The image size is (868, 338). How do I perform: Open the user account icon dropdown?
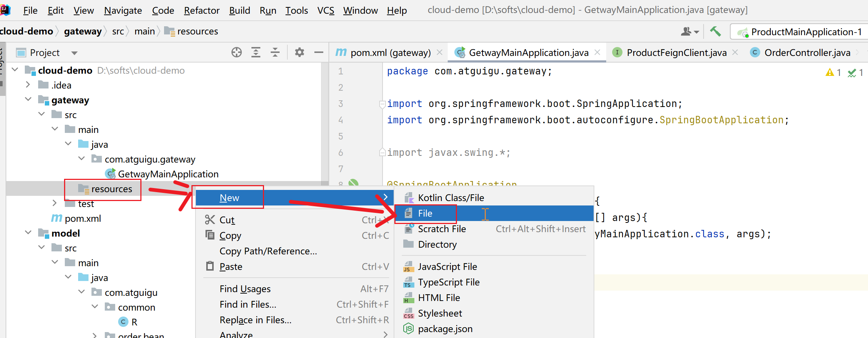coord(690,31)
